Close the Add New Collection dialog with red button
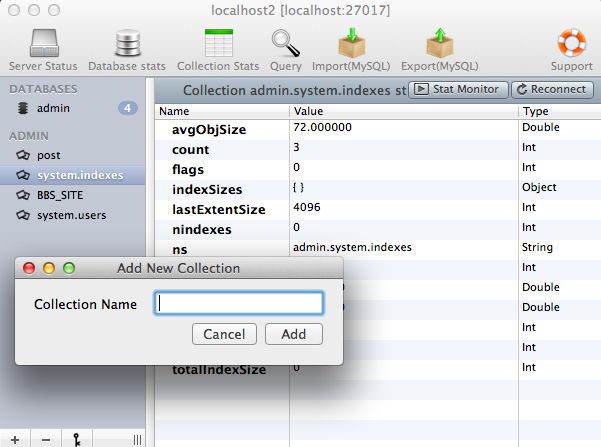The height and width of the screenshot is (447, 601). (x=29, y=268)
